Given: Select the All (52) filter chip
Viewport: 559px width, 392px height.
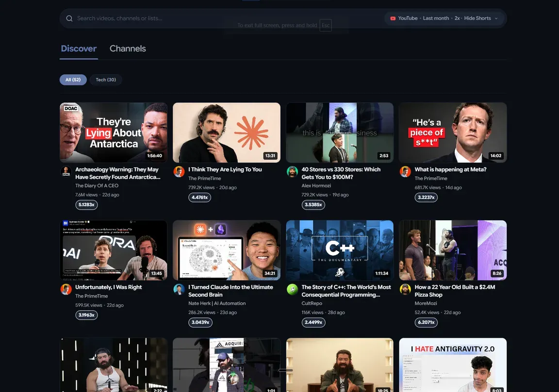Looking at the screenshot, I should click(73, 80).
